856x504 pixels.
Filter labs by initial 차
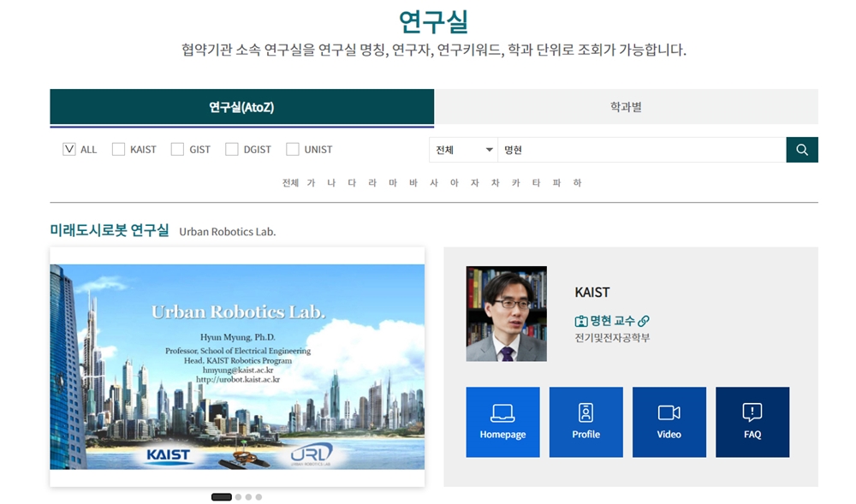[495, 183]
